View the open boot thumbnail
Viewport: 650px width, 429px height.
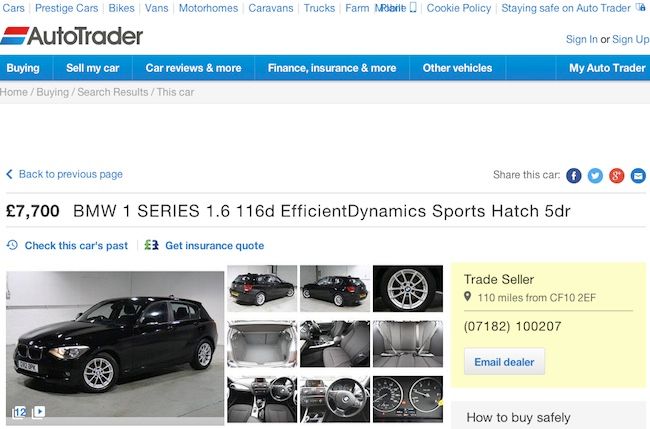coord(262,344)
